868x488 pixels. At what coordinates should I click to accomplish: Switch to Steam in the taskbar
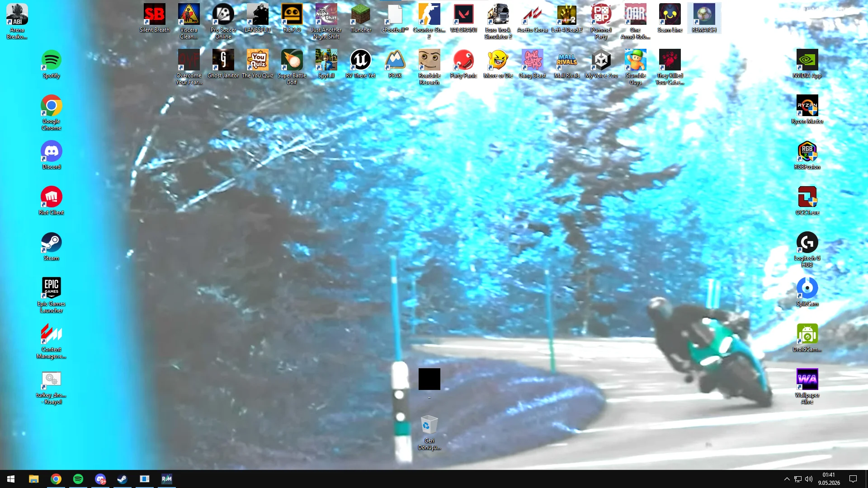(123, 479)
